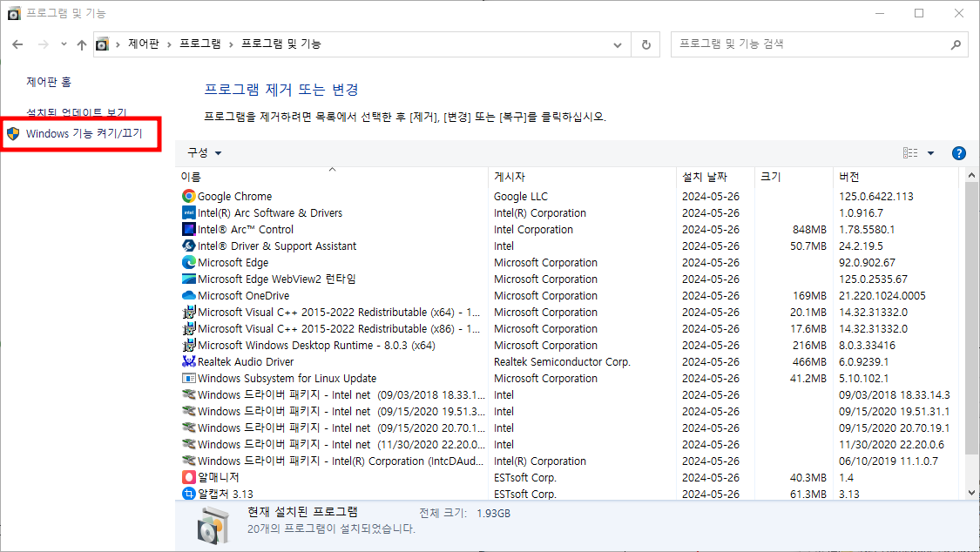This screenshot has width=980, height=552.
Task: Expand the view options dropdown arrow
Action: point(930,153)
